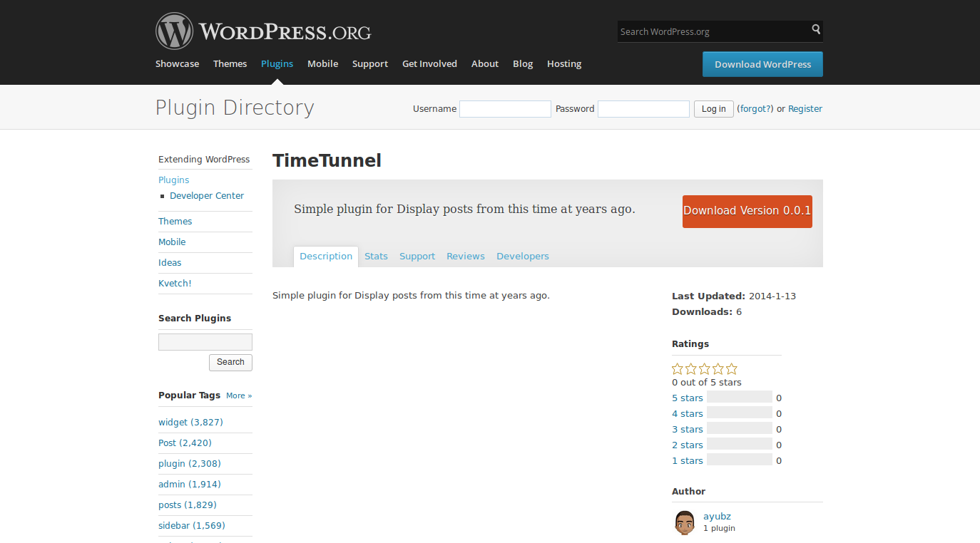Click the Download WordPress button

(762, 64)
